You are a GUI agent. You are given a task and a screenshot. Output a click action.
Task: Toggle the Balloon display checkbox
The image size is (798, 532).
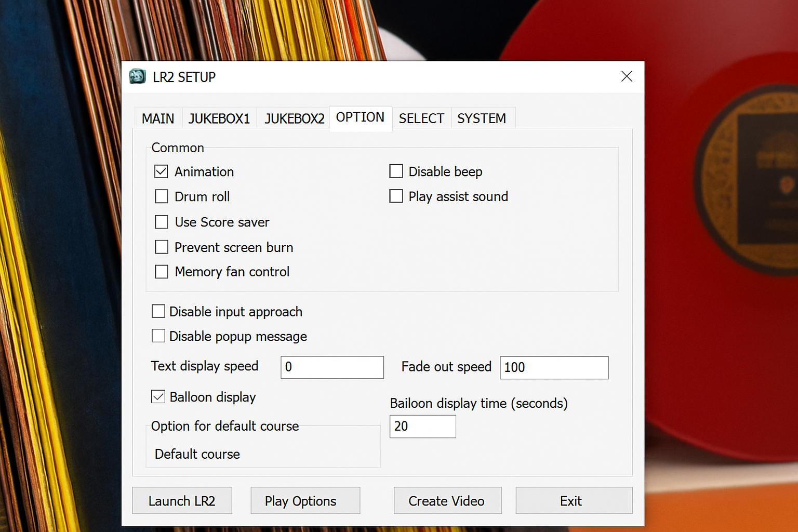(158, 397)
